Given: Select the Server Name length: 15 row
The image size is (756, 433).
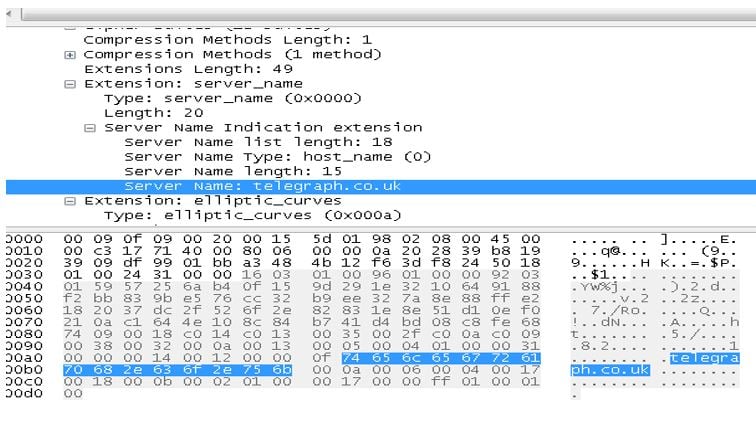Looking at the screenshot, I should 233,171.
